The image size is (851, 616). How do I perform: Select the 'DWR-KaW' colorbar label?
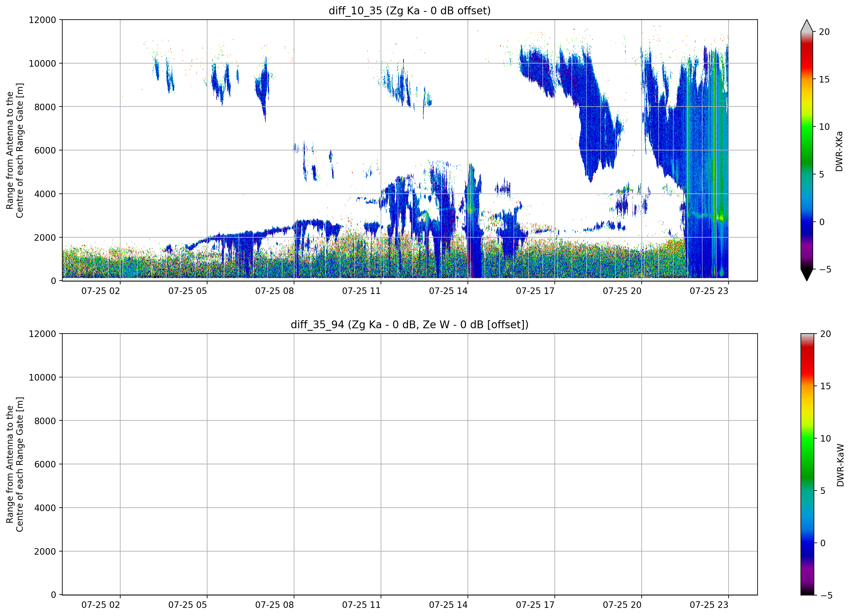point(840,465)
